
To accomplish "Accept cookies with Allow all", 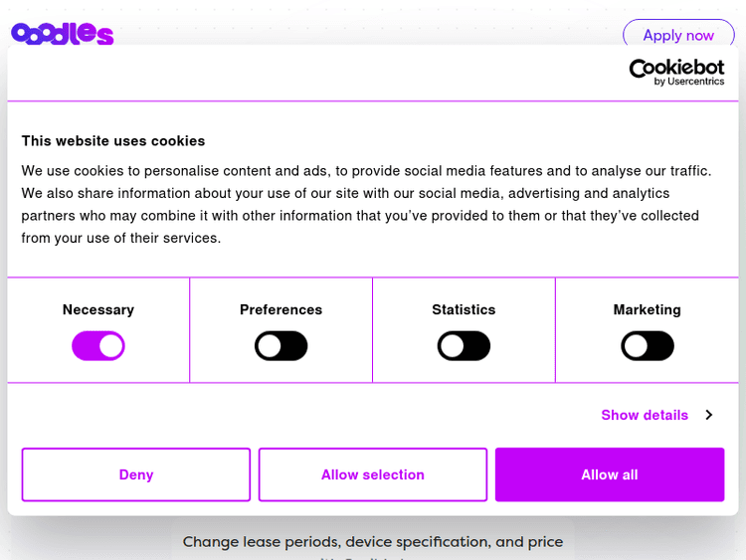I will click(610, 474).
